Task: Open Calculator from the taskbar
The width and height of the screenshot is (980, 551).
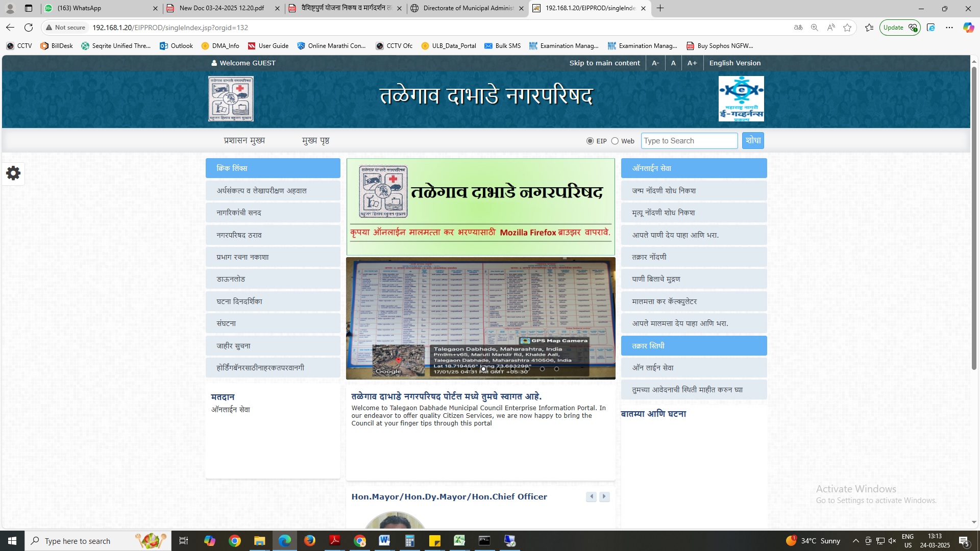Action: 409,541
